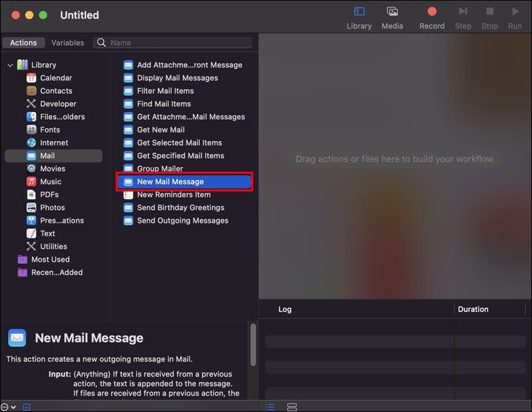This screenshot has height=412, width=532.
Task: Click the description pane scrollbar
Action: coord(253,345)
